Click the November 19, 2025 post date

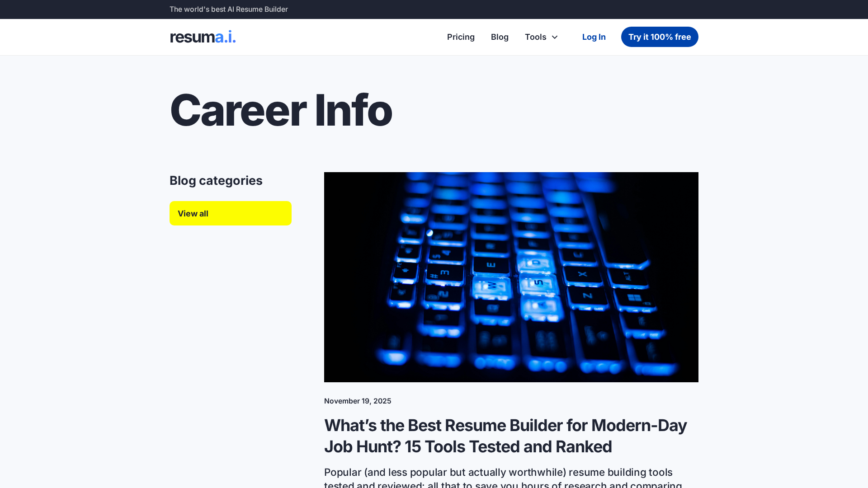click(x=357, y=401)
